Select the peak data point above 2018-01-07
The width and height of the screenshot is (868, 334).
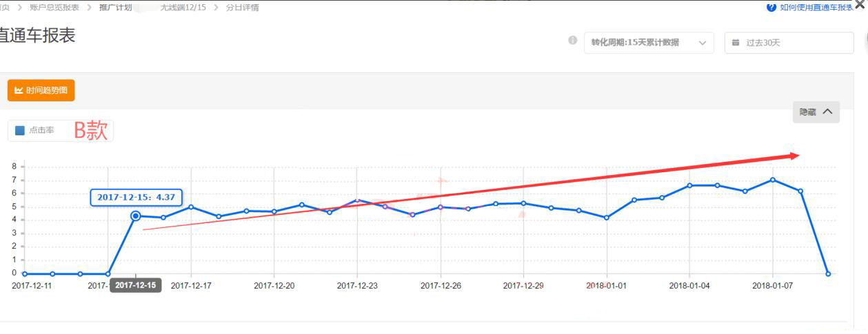pyautogui.click(x=773, y=180)
